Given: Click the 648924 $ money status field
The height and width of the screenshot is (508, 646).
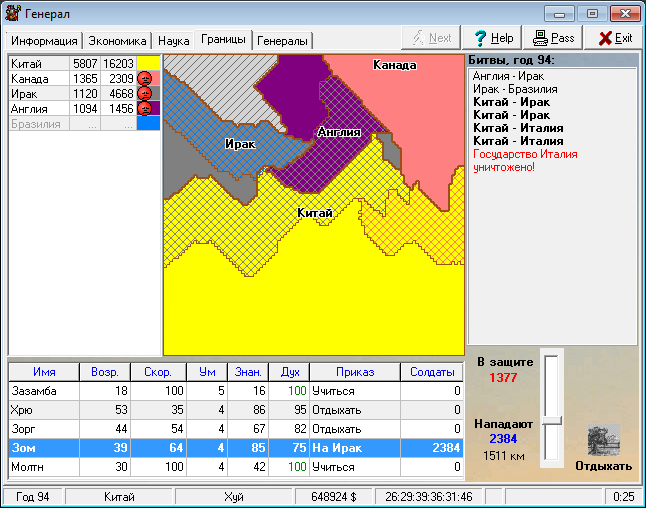Looking at the screenshot, I should (334, 497).
